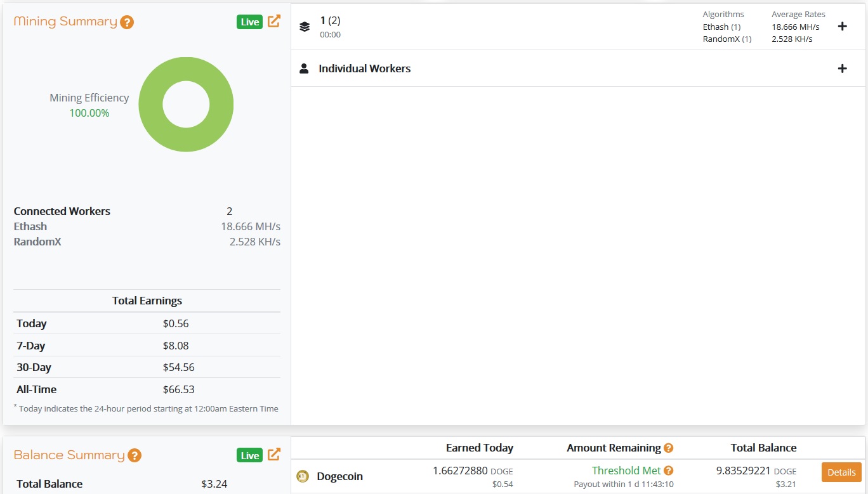Expand the worker group row with plus
Screen dimensions: 868x494
coord(842,27)
